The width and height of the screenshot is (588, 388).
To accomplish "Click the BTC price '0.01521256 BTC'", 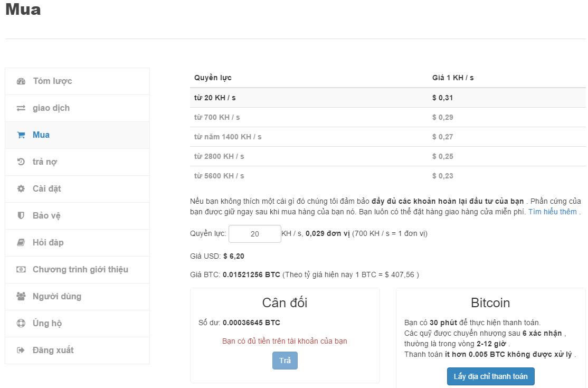I will tap(251, 275).
